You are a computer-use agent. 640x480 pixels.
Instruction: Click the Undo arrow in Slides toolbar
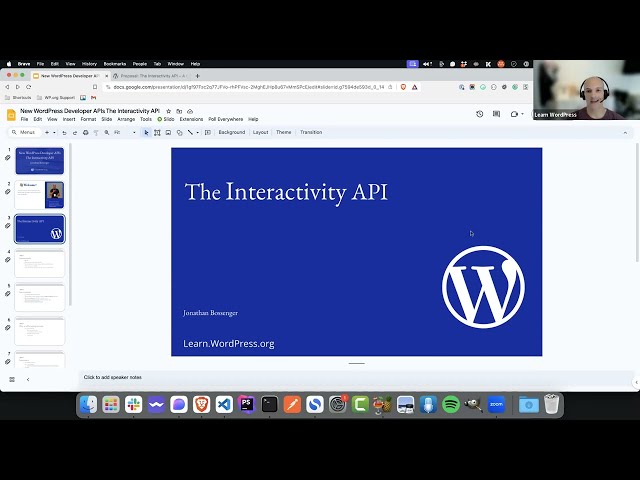tap(64, 133)
